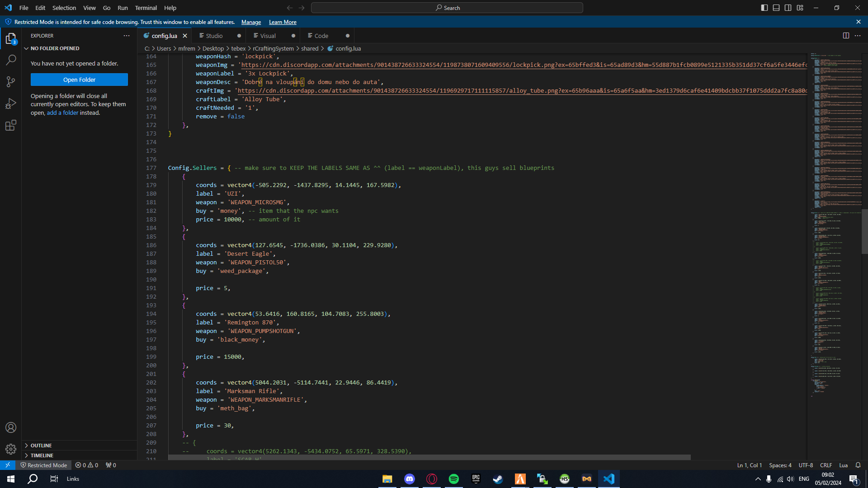Launch Spotify from the taskbar
This screenshot has width=868, height=488.
(x=453, y=479)
